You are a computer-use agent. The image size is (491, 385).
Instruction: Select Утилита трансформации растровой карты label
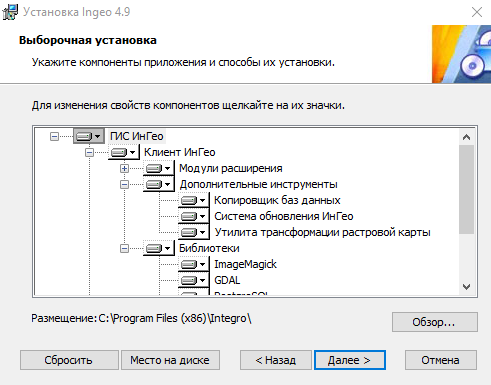322,232
